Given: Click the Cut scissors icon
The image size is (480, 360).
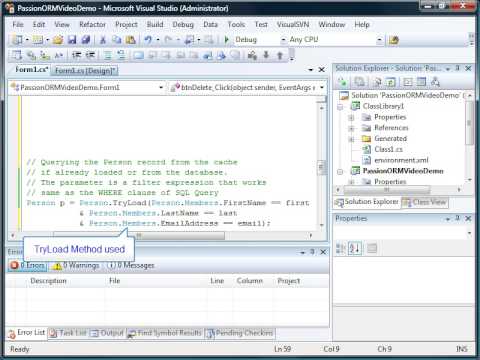Looking at the screenshot, I should click(103, 40).
